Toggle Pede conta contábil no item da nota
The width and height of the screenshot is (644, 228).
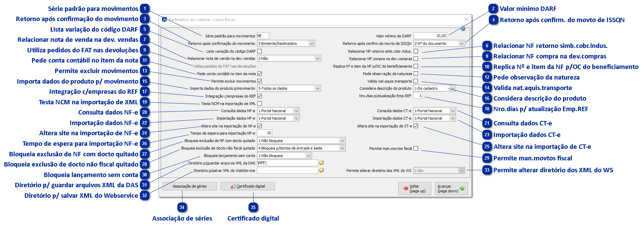tap(260, 74)
